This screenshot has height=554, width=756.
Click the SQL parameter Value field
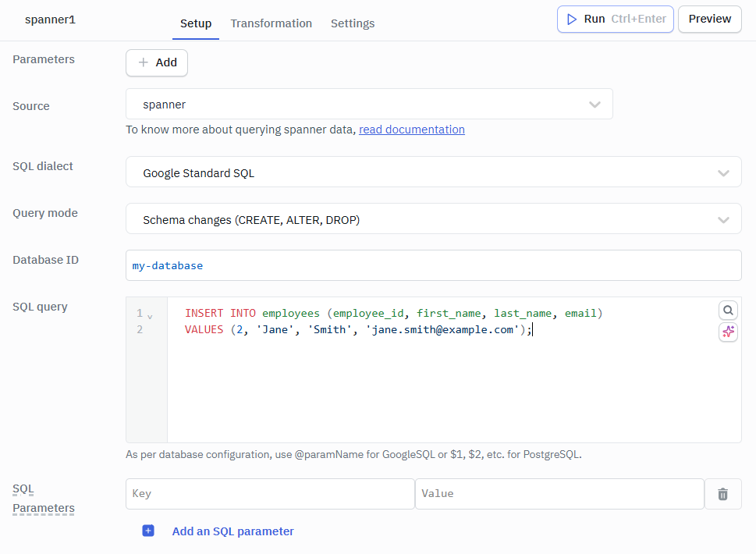click(559, 494)
